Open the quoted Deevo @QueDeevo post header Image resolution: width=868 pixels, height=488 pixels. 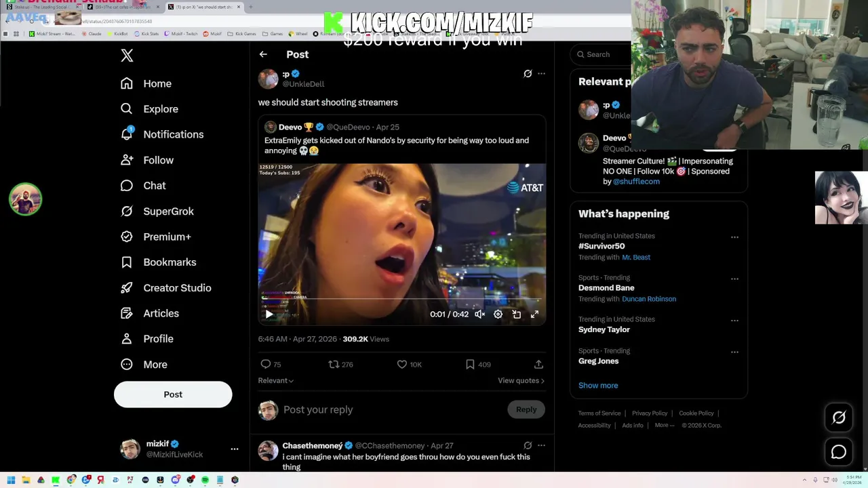pyautogui.click(x=332, y=127)
